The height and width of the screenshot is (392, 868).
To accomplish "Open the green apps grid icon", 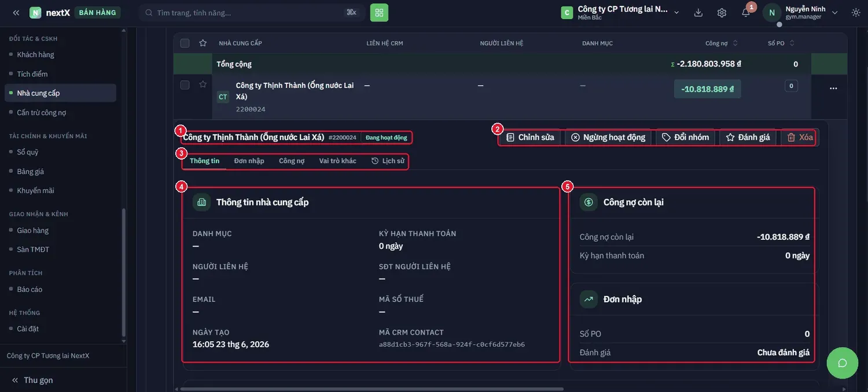I will pyautogui.click(x=379, y=12).
